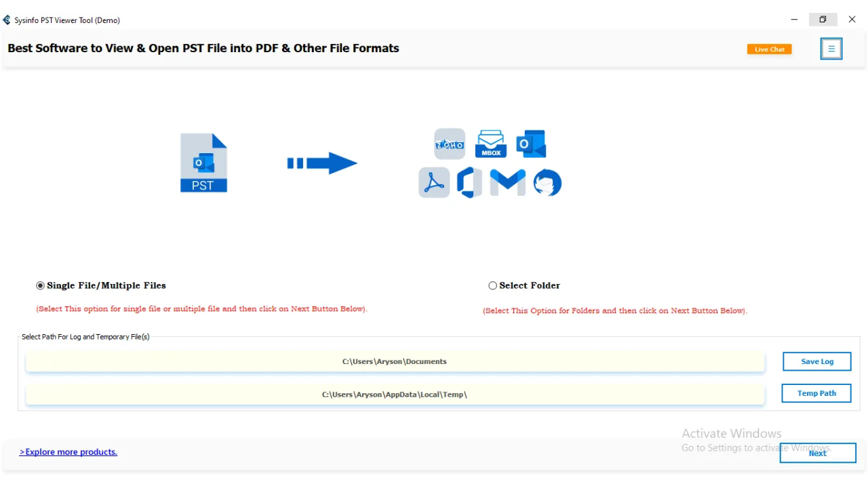This screenshot has width=868, height=488.
Task: Click the temp path field AppData\Local\Temp
Action: point(395,394)
